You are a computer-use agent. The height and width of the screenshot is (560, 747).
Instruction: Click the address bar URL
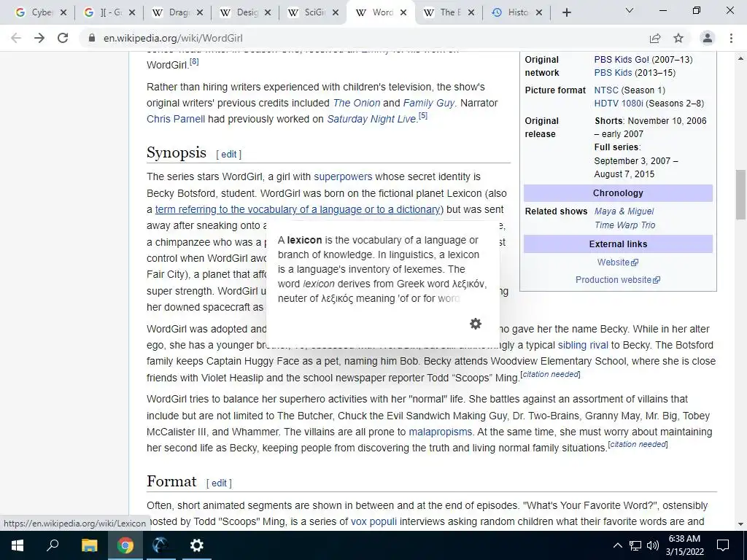tap(173, 38)
